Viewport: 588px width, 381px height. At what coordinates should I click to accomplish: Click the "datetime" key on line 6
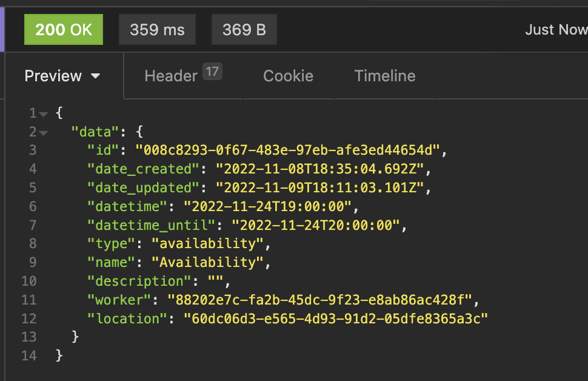[x=127, y=206]
